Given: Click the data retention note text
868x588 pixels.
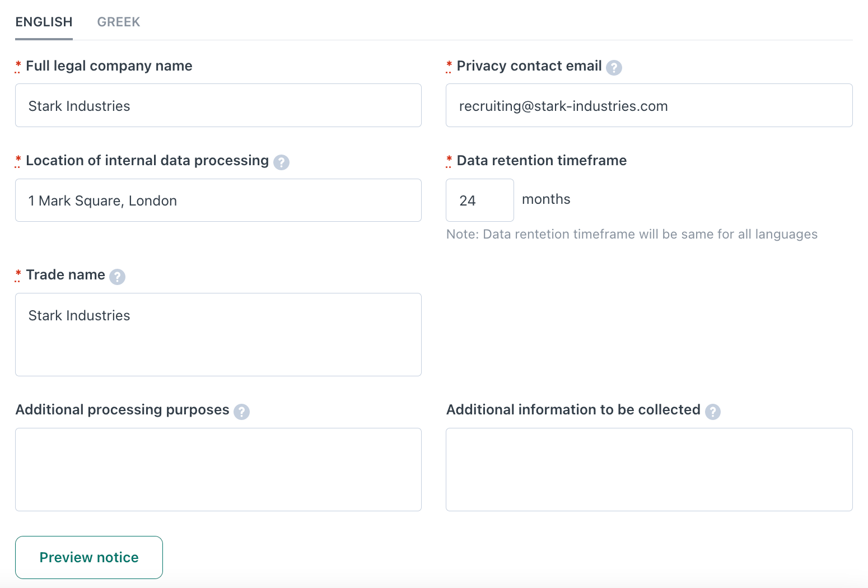Looking at the screenshot, I should pos(631,234).
